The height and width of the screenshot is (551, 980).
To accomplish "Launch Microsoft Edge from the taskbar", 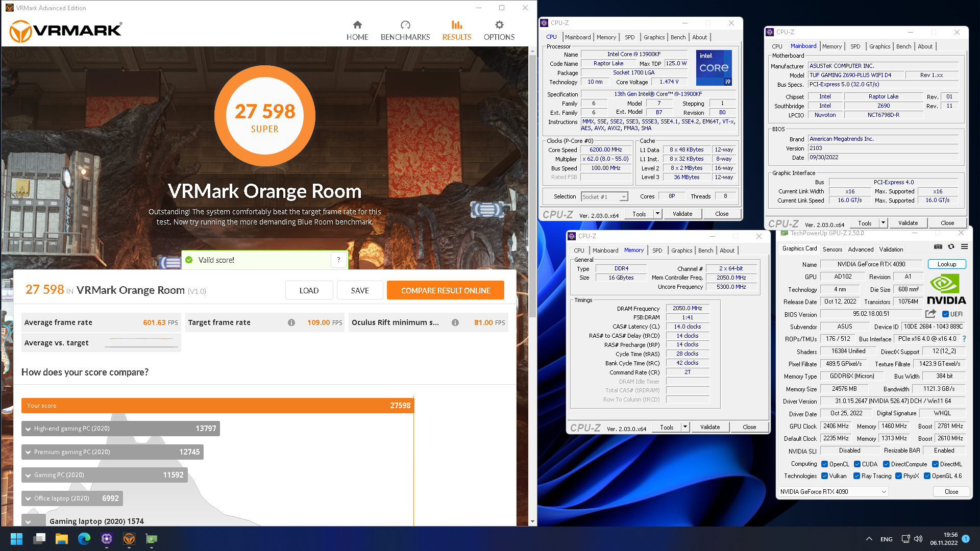I will click(84, 539).
